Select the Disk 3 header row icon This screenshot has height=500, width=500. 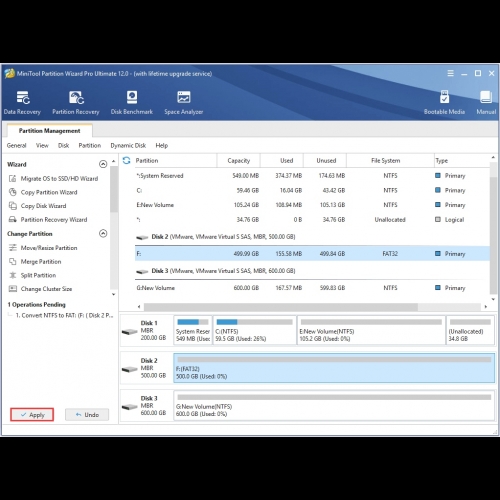(x=142, y=271)
